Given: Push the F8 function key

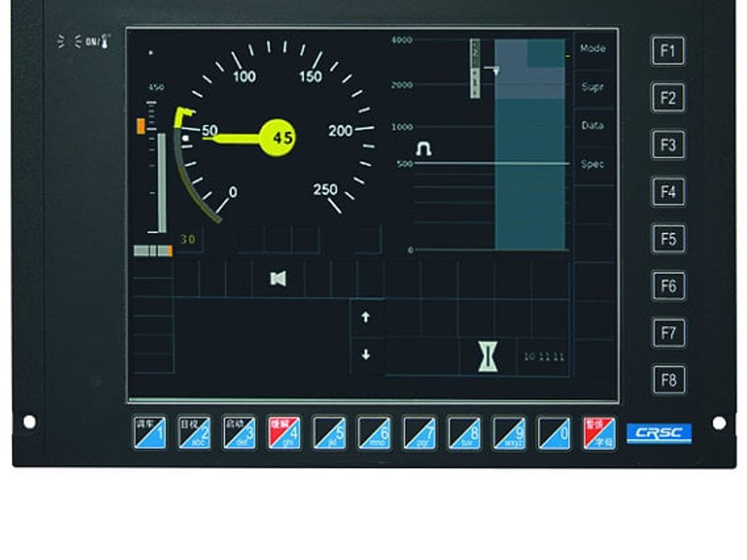Looking at the screenshot, I should tap(669, 380).
